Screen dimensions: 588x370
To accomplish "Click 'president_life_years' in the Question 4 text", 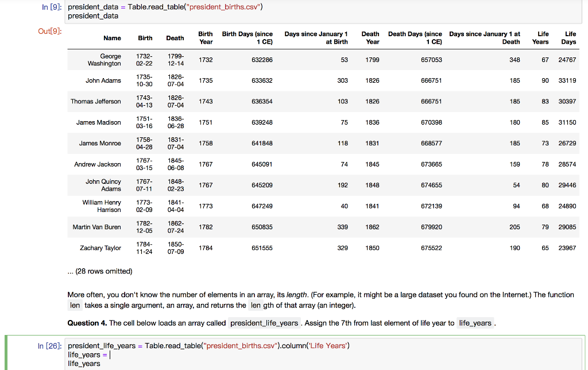I will tap(264, 323).
